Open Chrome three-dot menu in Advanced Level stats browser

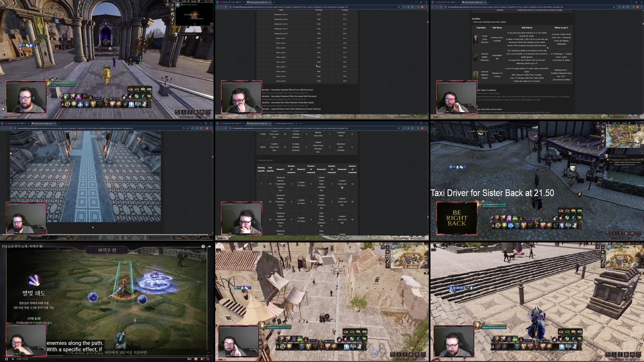tap(426, 7)
